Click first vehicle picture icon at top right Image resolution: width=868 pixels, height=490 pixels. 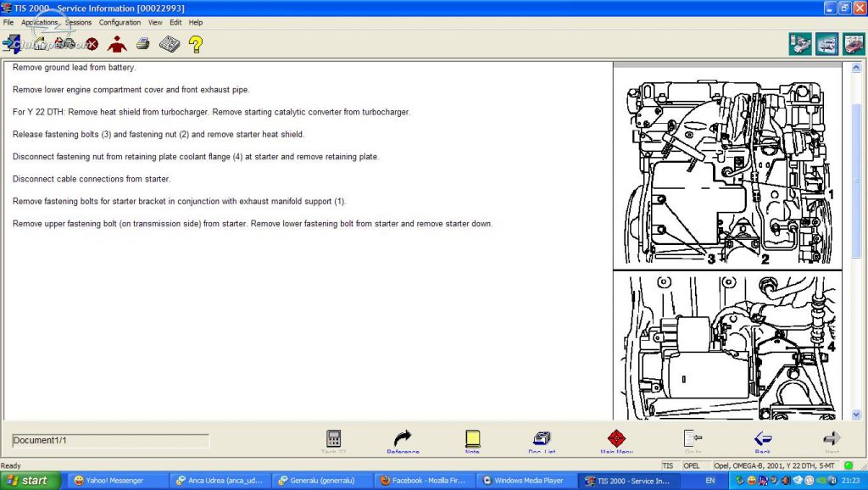coord(800,44)
